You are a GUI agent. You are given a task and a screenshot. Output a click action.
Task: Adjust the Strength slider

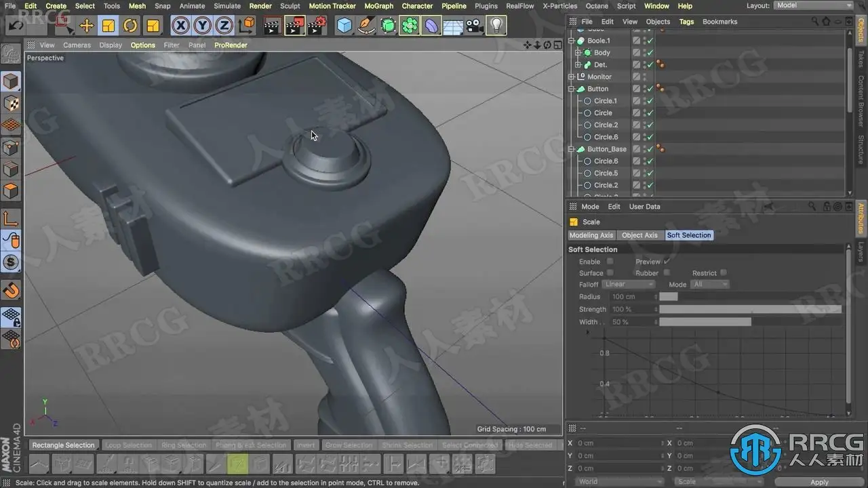(751, 309)
